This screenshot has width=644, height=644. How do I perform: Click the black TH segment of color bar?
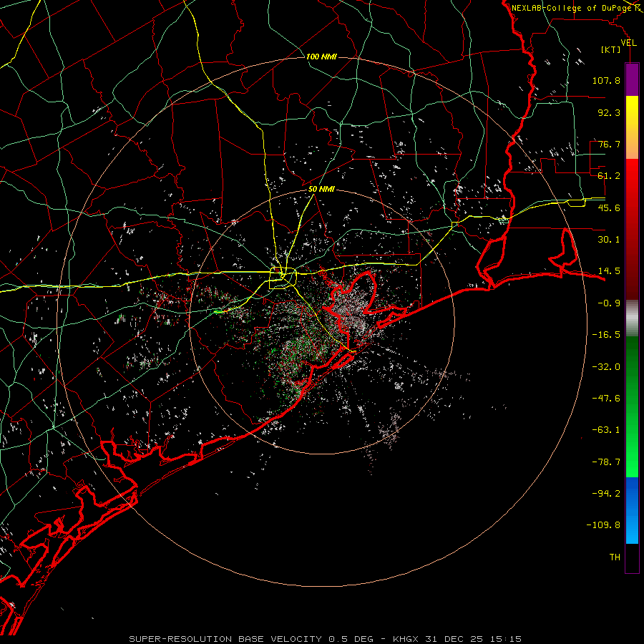click(632, 557)
